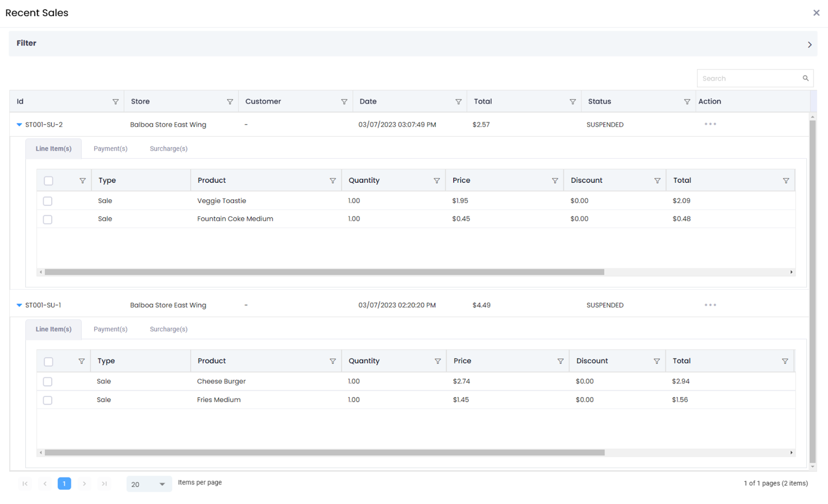Image resolution: width=828 pixels, height=504 pixels.
Task: Click the horizontal scrollbar under ST001-SU-2 items
Action: pyautogui.click(x=324, y=272)
